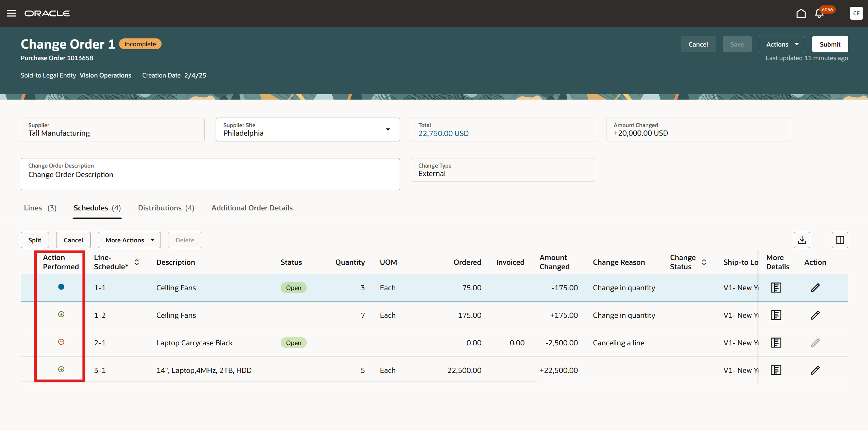
Task: Click the CF user avatar
Action: tap(856, 13)
